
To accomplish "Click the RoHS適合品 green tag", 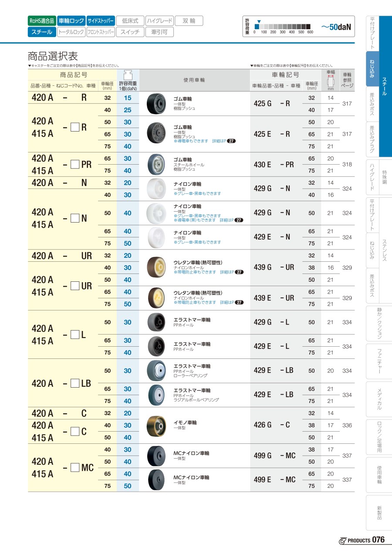I will coord(42,20).
